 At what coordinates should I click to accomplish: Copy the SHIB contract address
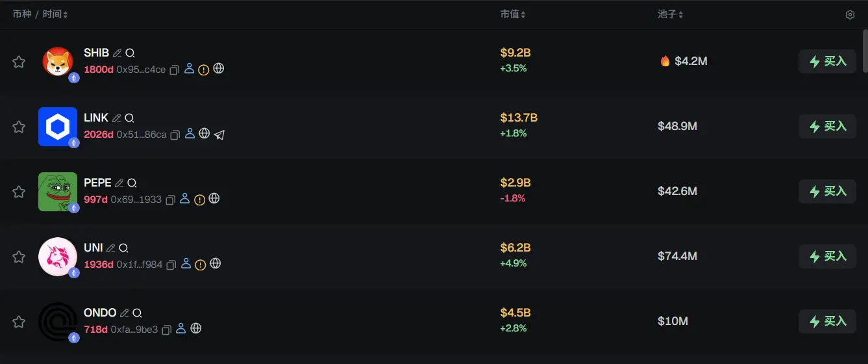coord(174,70)
